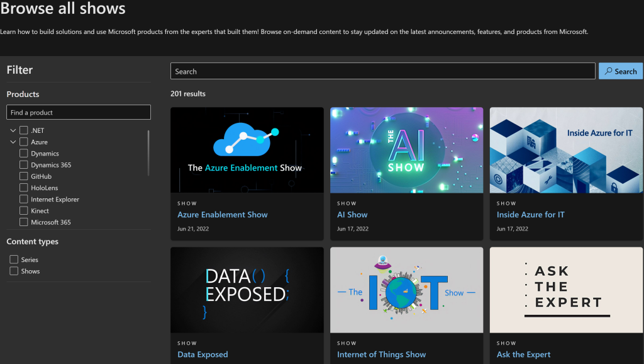Tick the Kinect checkbox
Viewport: 644px width, 364px height.
(x=24, y=211)
